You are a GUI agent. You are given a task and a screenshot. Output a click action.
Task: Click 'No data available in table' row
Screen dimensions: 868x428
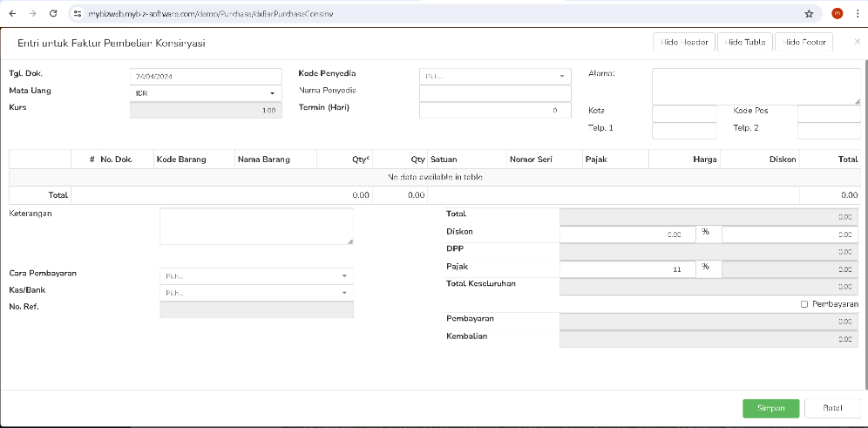pyautogui.click(x=435, y=177)
